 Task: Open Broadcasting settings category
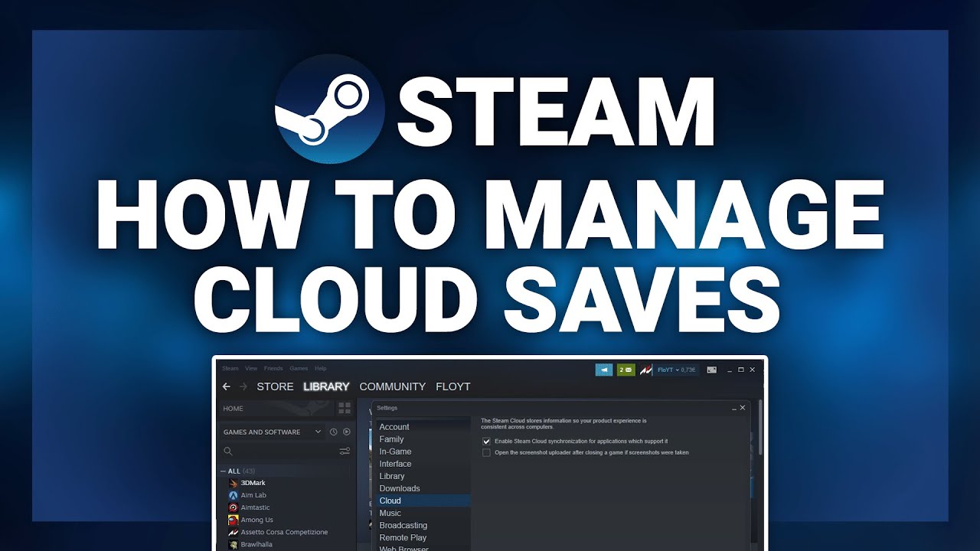422,526
